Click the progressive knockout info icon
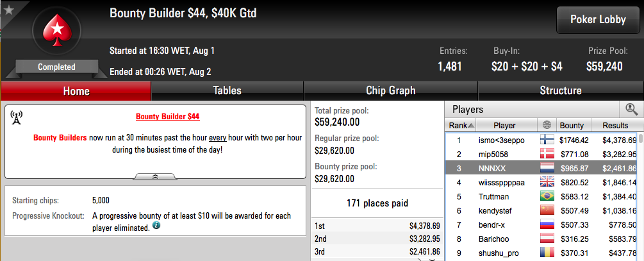644x261 pixels. 156,226
